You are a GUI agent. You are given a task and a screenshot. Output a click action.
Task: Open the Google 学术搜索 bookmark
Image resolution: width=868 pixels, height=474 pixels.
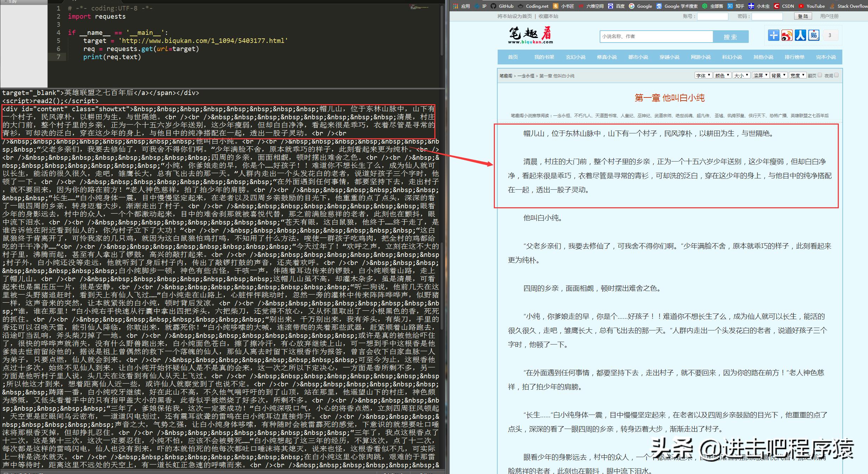point(677,6)
